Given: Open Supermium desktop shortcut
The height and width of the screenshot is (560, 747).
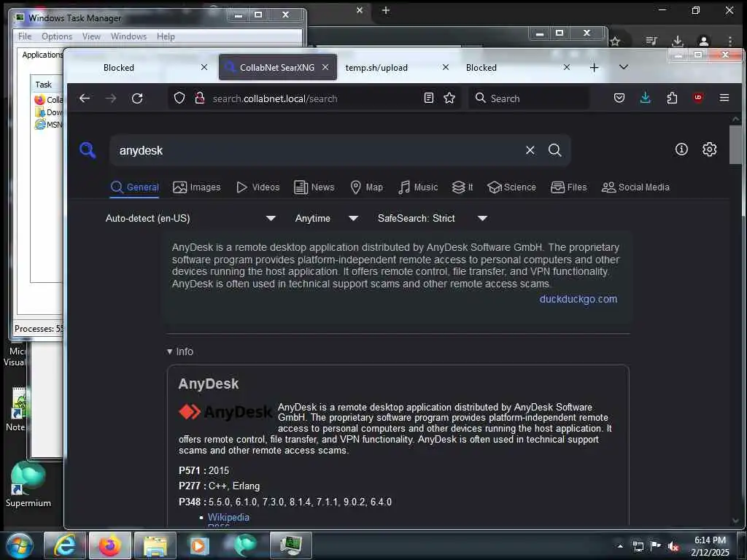Looking at the screenshot, I should coord(28,484).
